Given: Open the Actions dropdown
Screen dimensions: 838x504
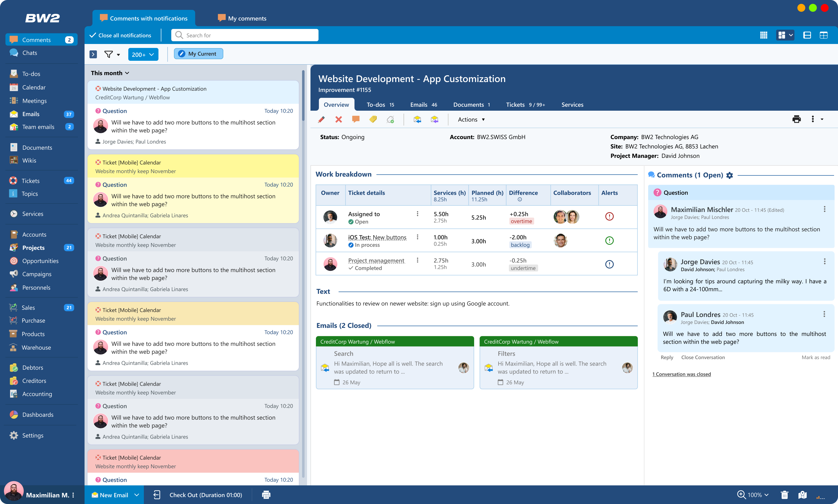Looking at the screenshot, I should [471, 120].
